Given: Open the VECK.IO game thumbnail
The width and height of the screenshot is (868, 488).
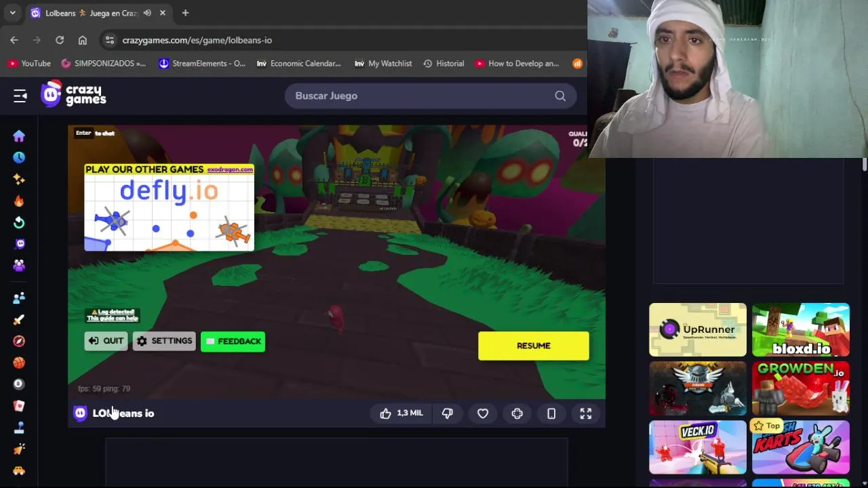Looking at the screenshot, I should [x=698, y=447].
